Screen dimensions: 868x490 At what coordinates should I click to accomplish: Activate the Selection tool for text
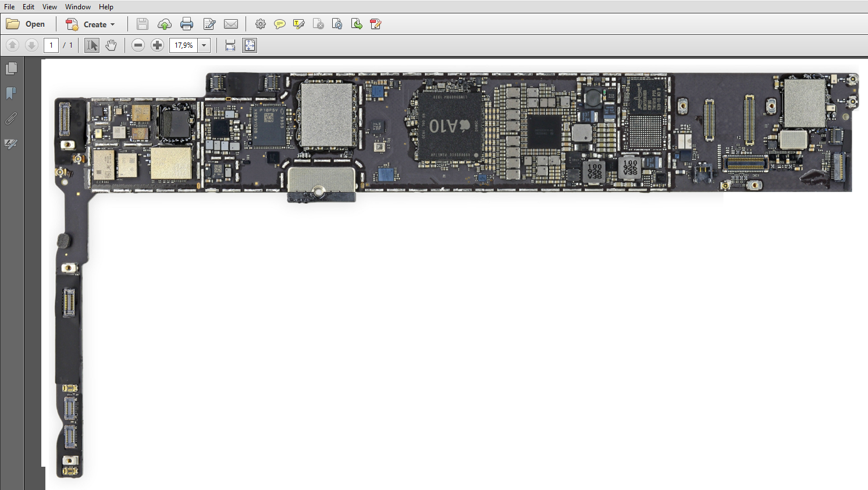[x=91, y=45]
